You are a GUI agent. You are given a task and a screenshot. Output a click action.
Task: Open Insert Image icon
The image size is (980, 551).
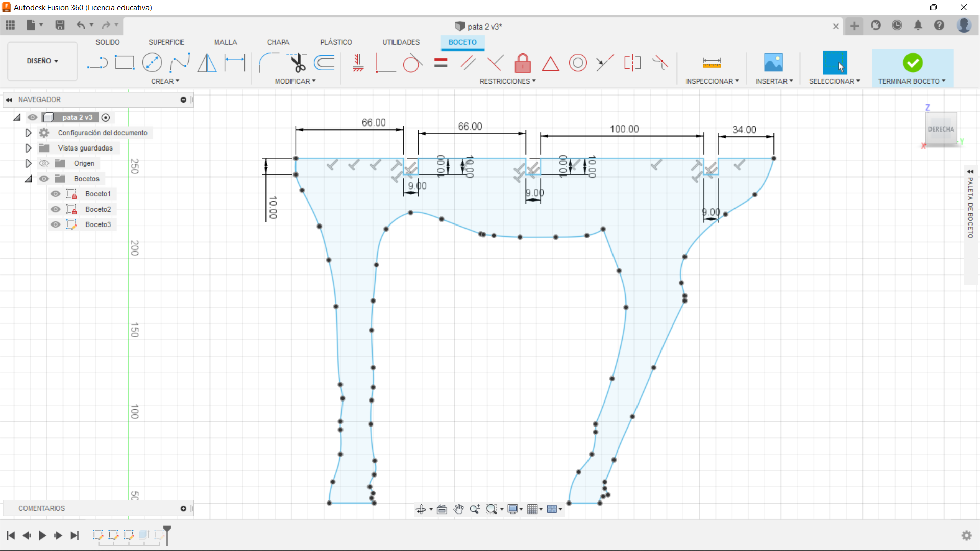[x=773, y=63]
